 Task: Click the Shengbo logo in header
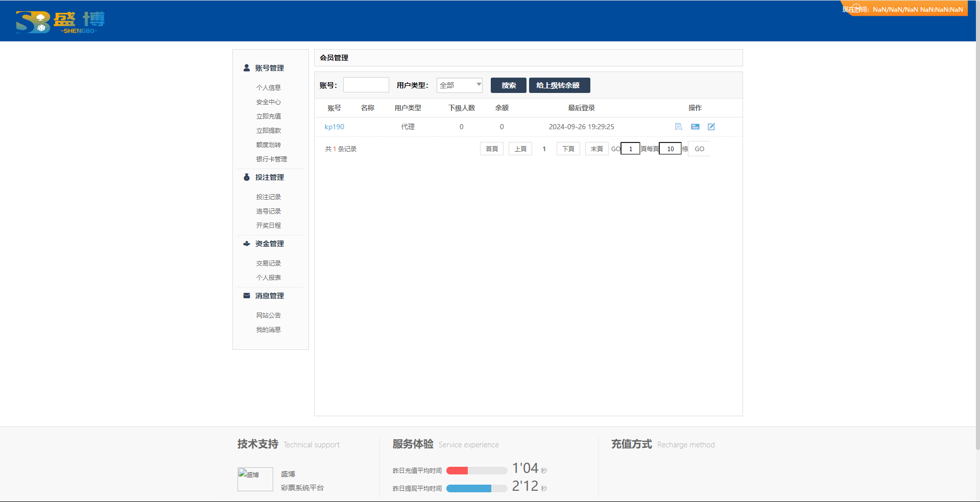tap(60, 21)
